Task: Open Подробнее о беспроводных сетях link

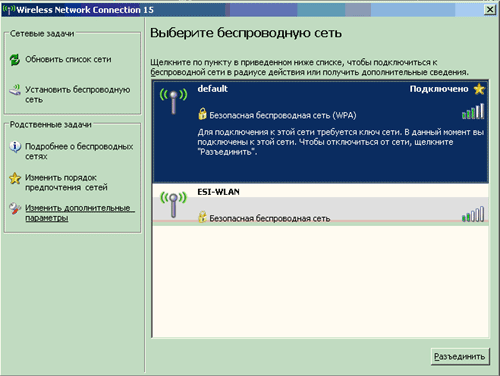Action: (x=79, y=151)
